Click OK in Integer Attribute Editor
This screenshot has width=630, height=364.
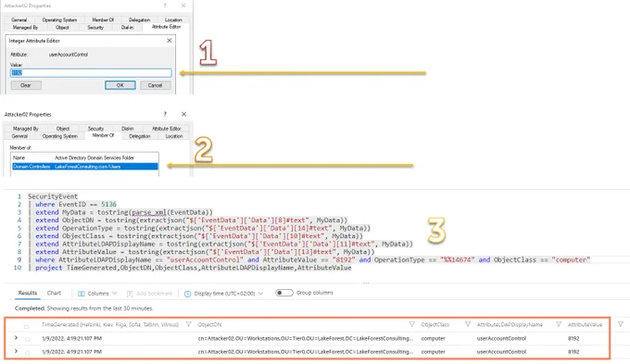point(120,85)
